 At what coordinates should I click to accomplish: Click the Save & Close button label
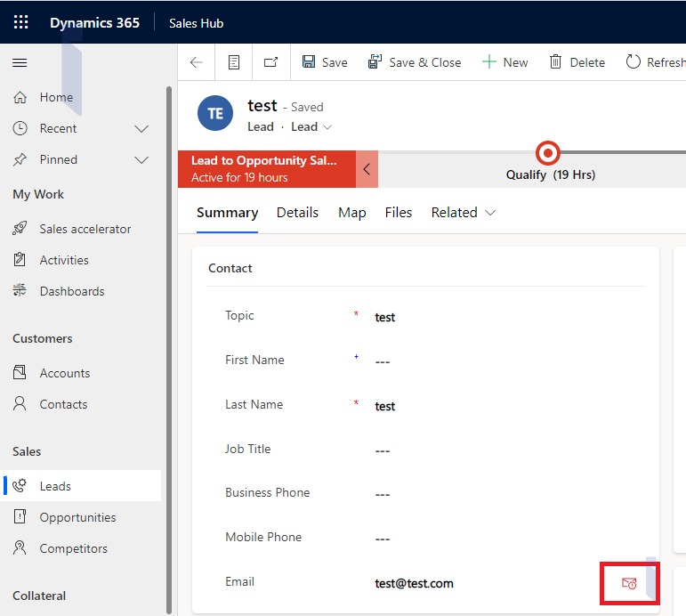(425, 62)
